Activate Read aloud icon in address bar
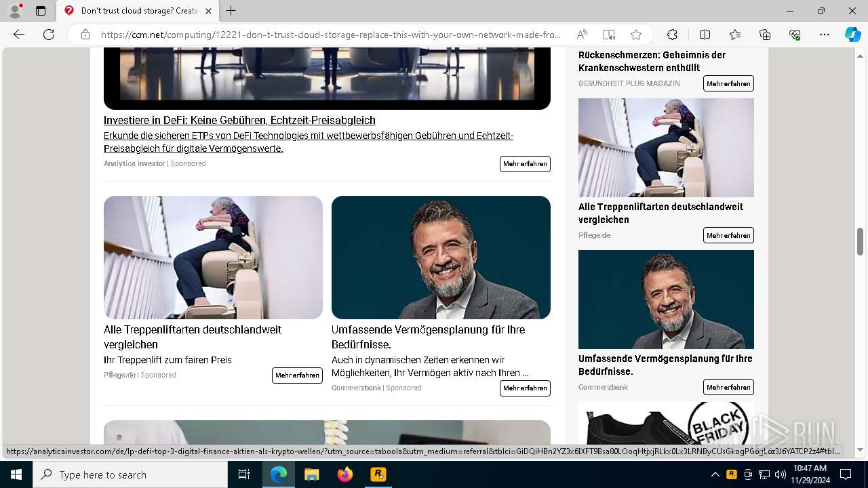The height and width of the screenshot is (488, 868). point(582,35)
